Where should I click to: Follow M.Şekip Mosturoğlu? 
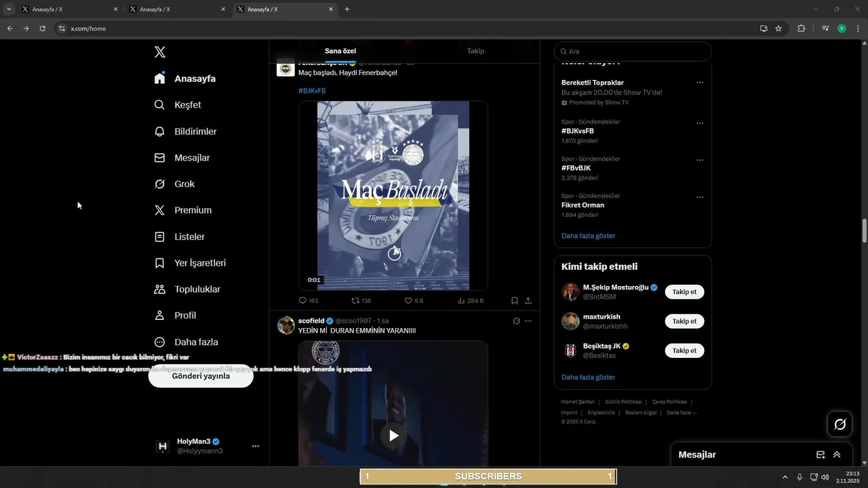tap(684, 291)
